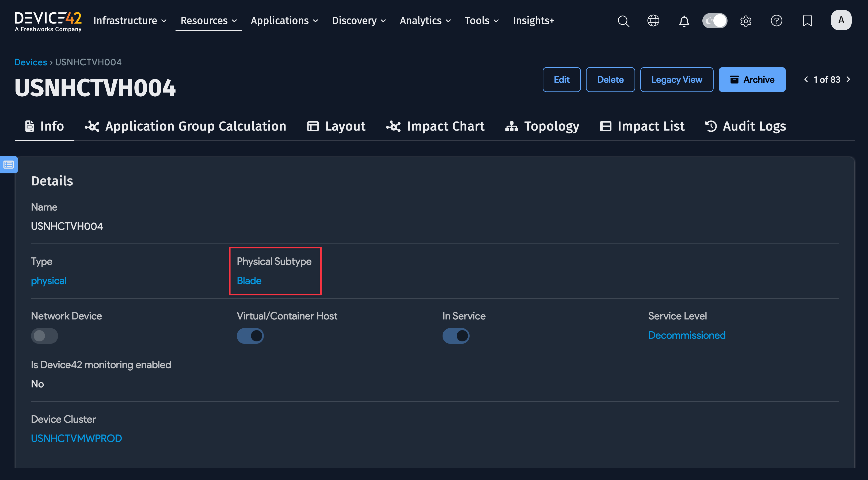Open the notifications bell

pos(684,21)
